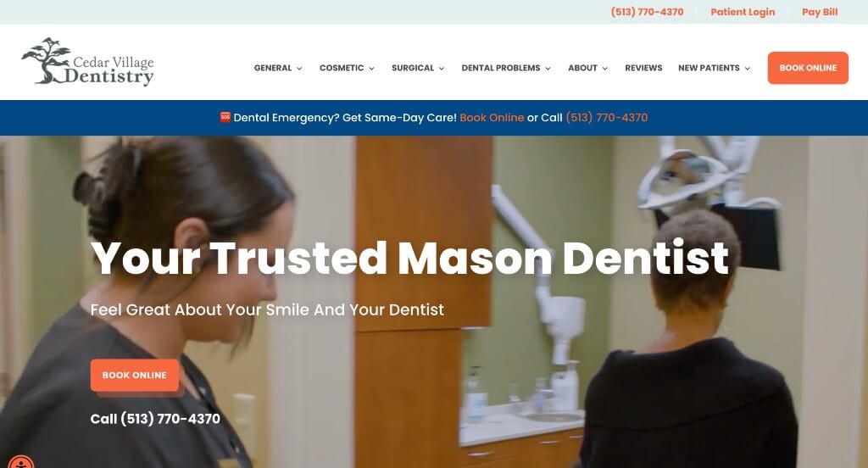Expand the New Patients dropdown chevron

click(747, 68)
